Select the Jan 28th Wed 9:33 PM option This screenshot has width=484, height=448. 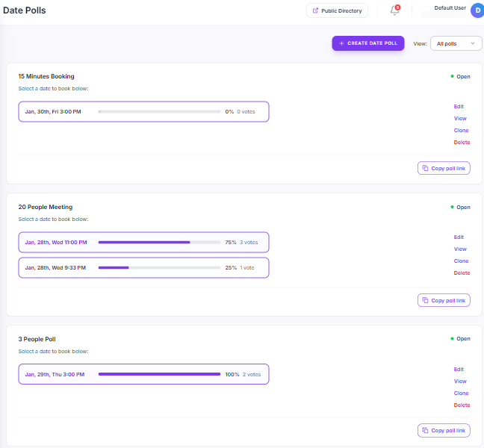coord(143,267)
